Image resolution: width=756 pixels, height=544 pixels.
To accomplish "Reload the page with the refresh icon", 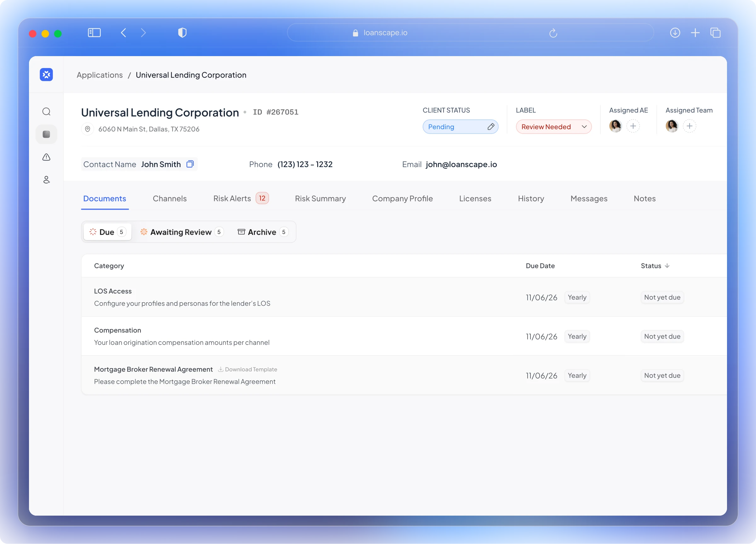I will (553, 33).
